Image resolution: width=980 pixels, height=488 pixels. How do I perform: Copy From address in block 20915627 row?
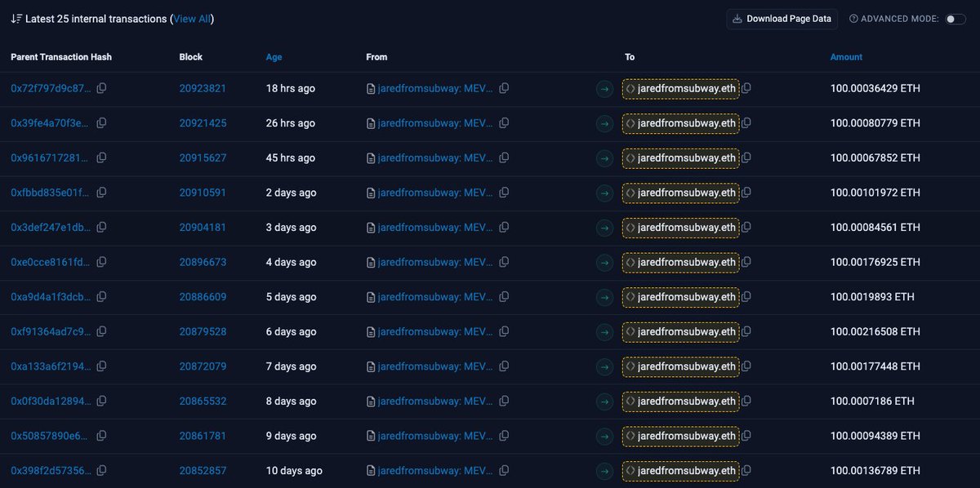[x=504, y=158]
